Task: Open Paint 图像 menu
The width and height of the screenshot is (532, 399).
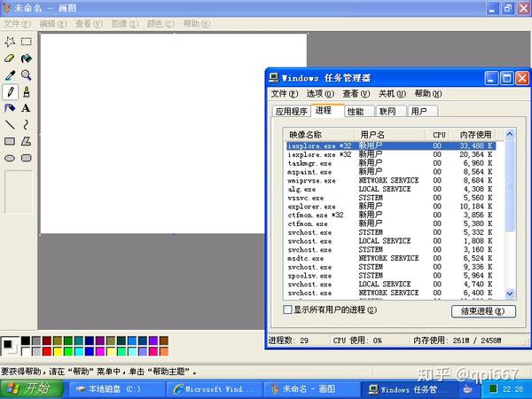Action: click(x=125, y=24)
